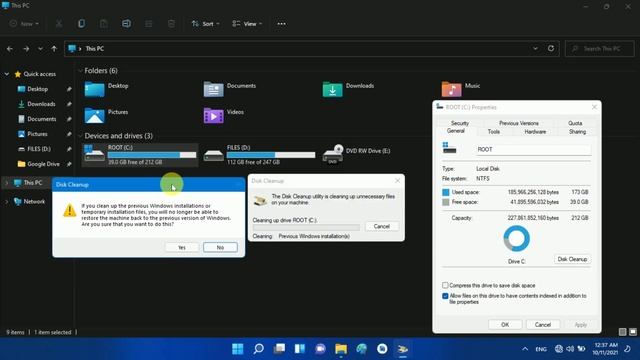The width and height of the screenshot is (640, 360).
Task: Open the Videos folder icon
Action: tap(213, 116)
